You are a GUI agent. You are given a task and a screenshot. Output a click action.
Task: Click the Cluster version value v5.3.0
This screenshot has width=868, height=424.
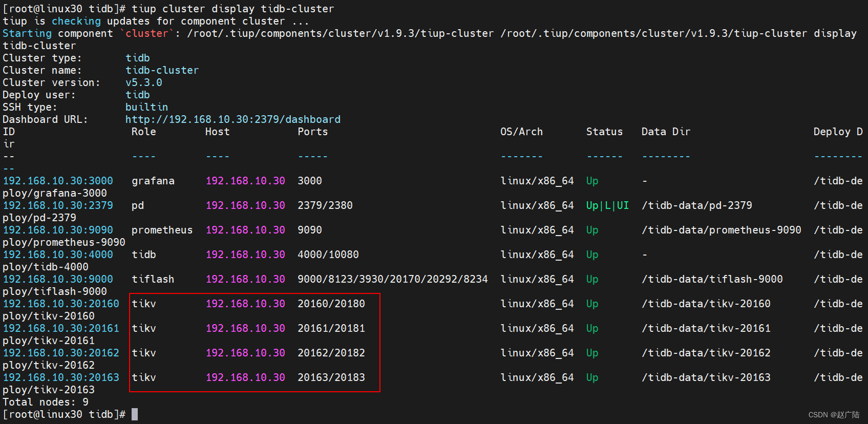144,82
